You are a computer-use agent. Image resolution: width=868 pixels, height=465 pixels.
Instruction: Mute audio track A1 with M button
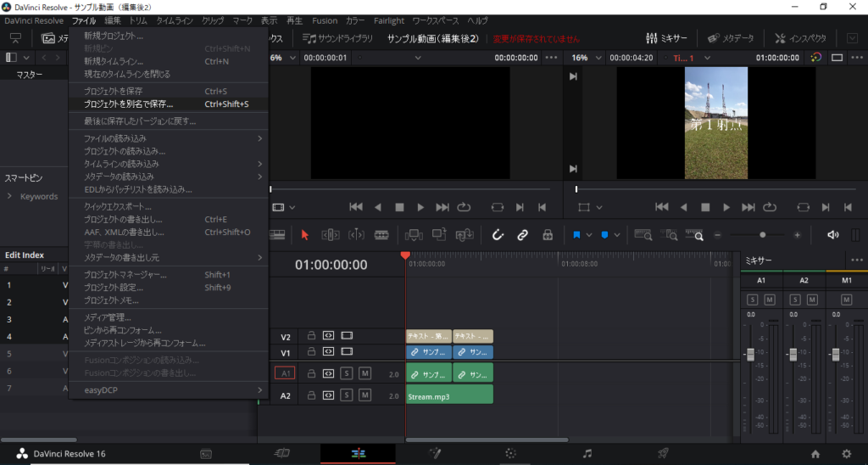pyautogui.click(x=364, y=373)
